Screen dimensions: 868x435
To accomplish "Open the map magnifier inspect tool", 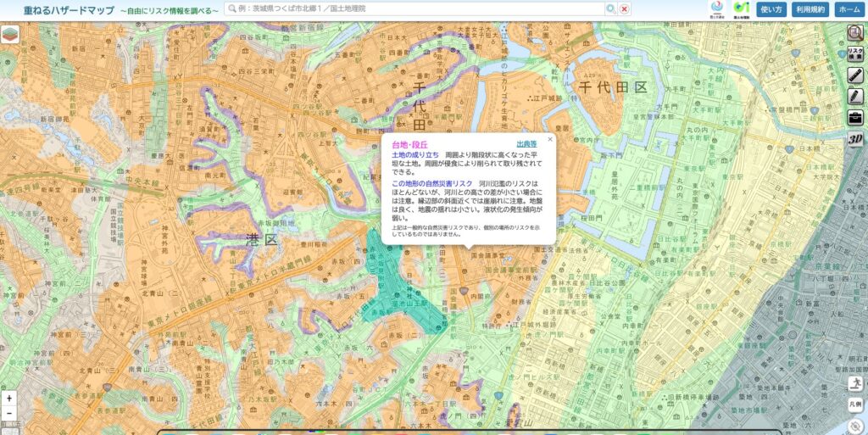I will point(855,33).
